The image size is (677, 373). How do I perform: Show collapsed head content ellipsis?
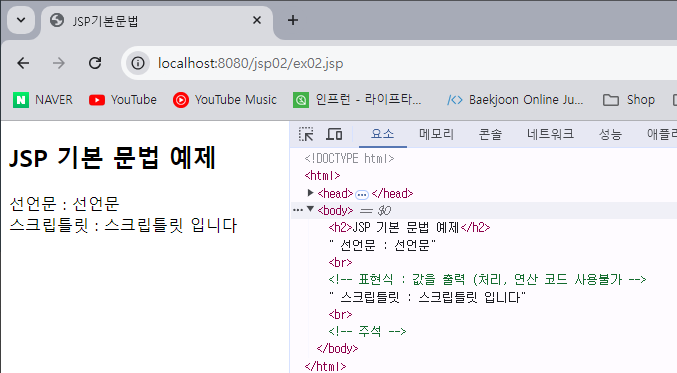coord(362,195)
